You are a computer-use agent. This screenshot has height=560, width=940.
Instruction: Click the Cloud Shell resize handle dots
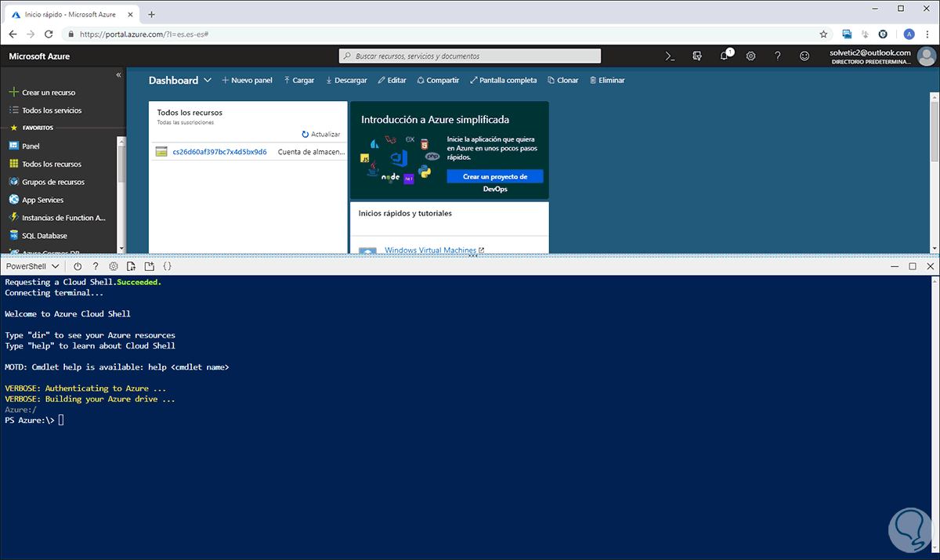click(472, 256)
